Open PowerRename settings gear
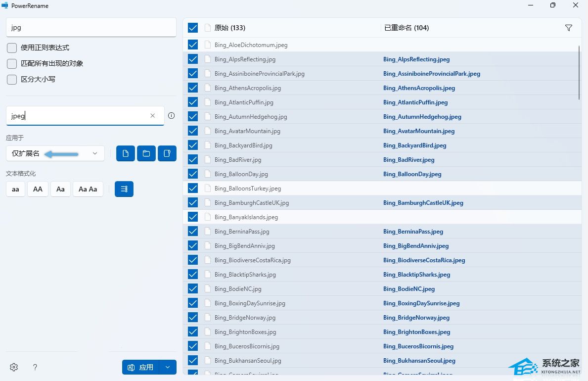 point(14,367)
